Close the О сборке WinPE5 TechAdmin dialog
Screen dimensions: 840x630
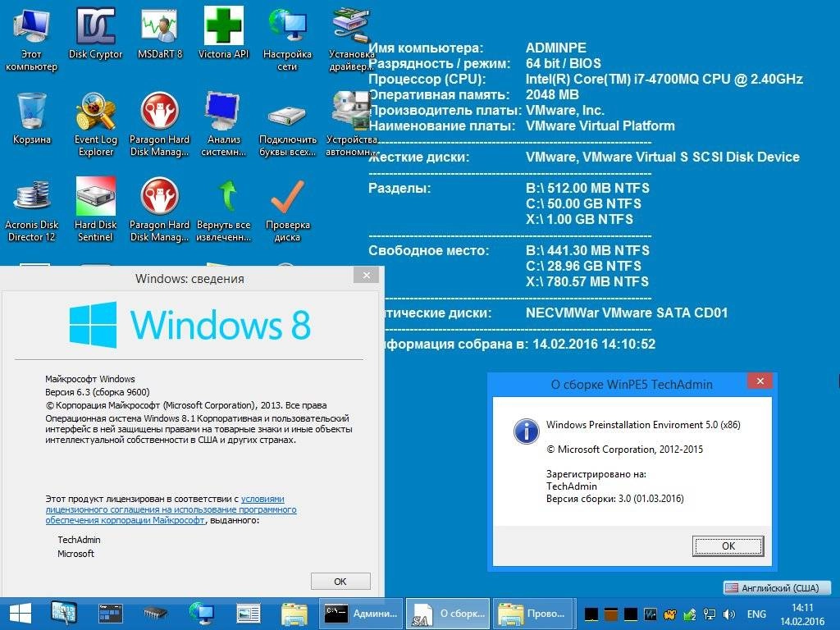tap(760, 381)
